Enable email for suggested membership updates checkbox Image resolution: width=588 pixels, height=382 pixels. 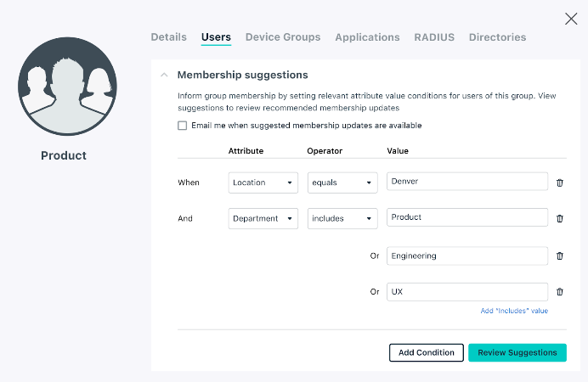tap(182, 126)
